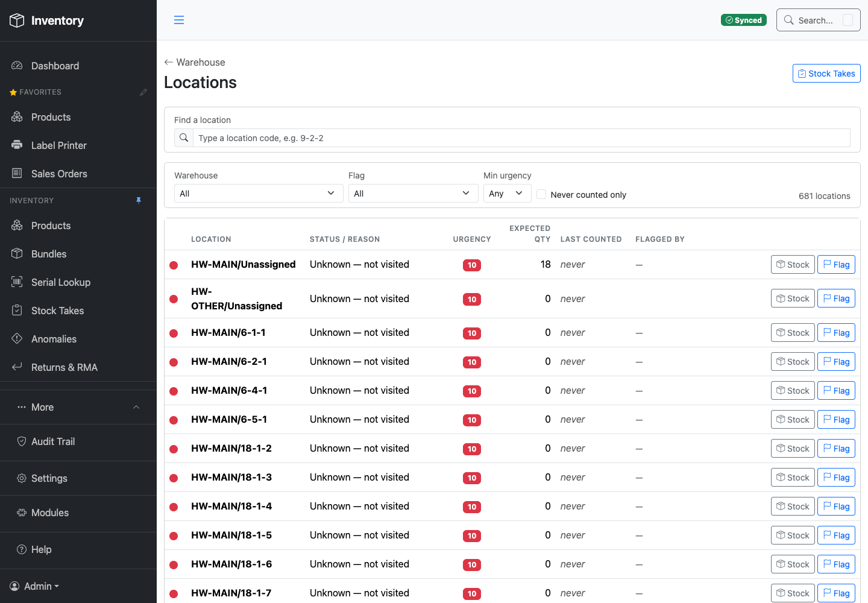
Task: Click the LAST COUNTED column header
Action: (591, 239)
